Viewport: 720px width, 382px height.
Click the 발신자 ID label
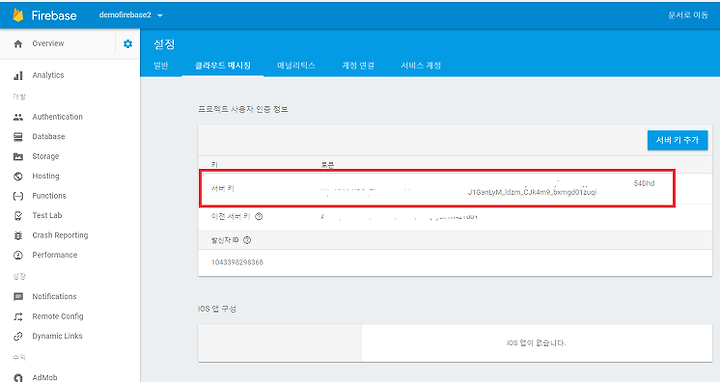tap(225, 240)
